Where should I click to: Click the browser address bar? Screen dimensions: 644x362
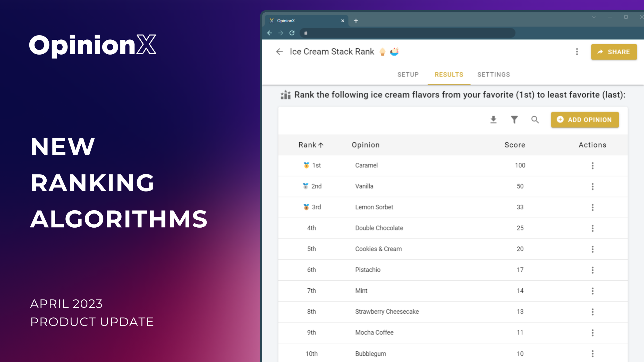pos(410,33)
